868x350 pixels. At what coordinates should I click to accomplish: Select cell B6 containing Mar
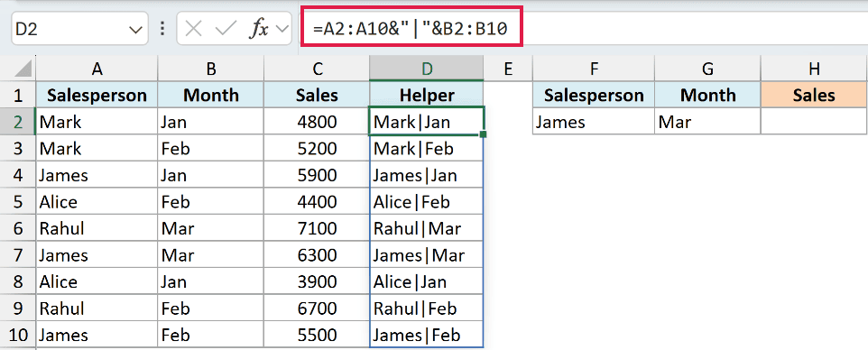click(x=211, y=228)
